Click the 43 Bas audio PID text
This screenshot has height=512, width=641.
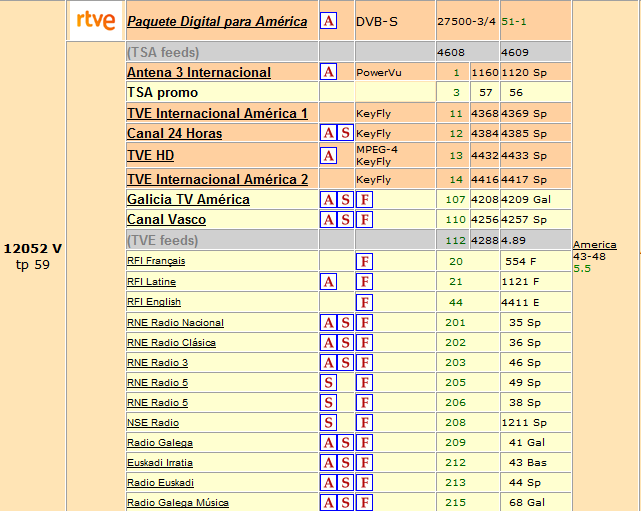coord(528,463)
